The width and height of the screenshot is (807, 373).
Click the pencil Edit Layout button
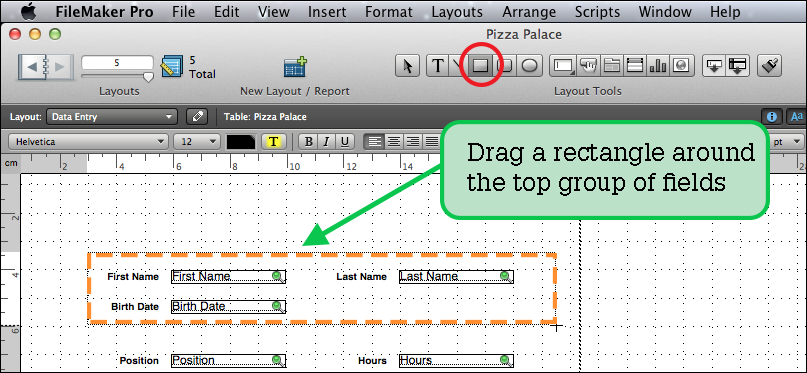(197, 117)
